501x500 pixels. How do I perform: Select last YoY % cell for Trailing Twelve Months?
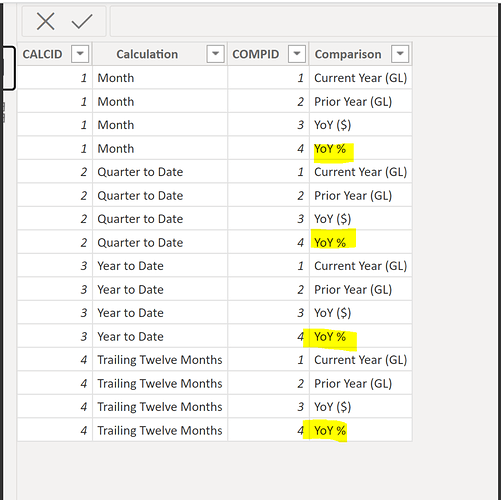pos(361,430)
